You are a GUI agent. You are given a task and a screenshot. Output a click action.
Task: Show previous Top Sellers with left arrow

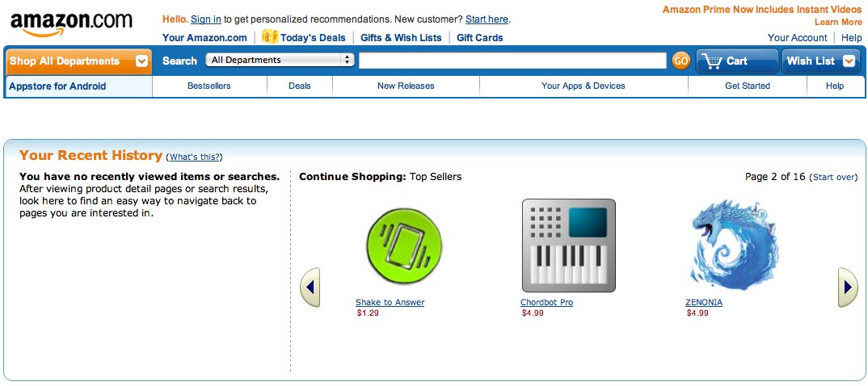[310, 287]
